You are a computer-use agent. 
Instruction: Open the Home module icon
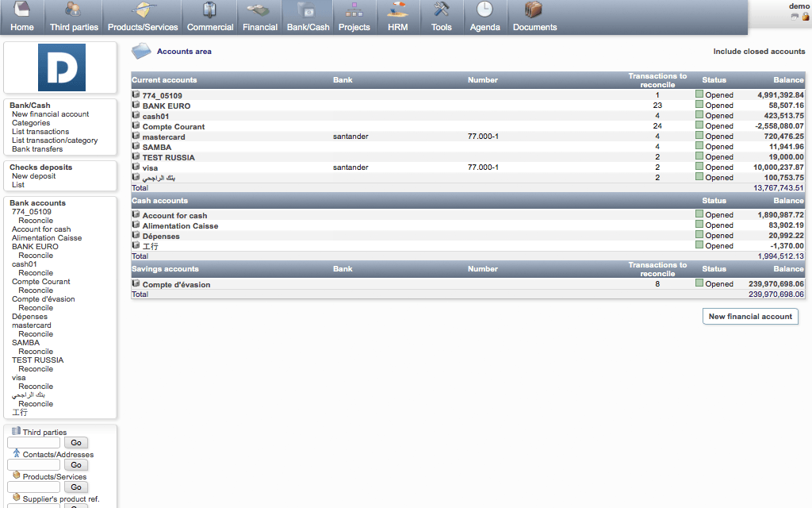pos(22,10)
